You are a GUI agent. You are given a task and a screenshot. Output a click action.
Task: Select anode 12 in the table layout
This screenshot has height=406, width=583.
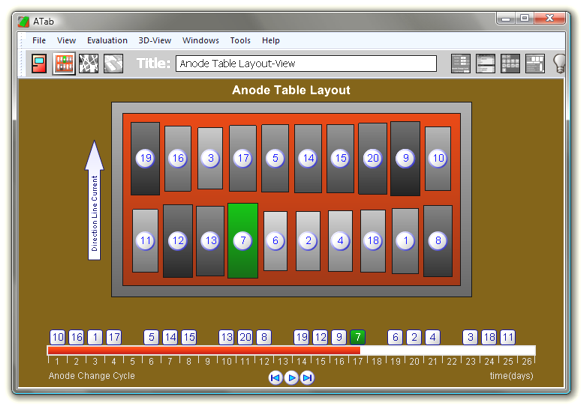[178, 241]
